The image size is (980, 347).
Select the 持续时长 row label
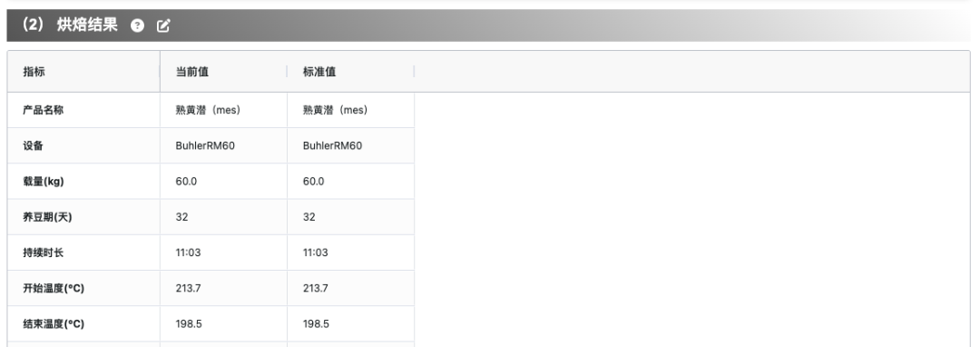(44, 253)
